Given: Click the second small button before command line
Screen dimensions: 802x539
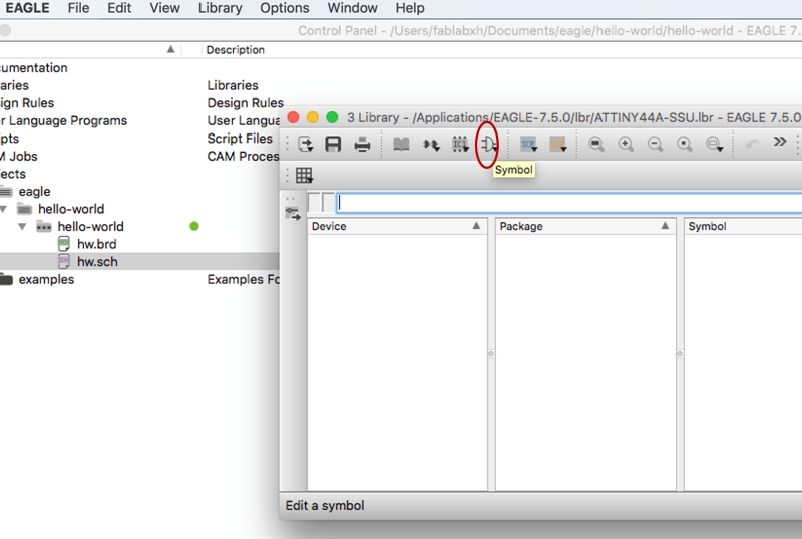Looking at the screenshot, I should tap(328, 203).
